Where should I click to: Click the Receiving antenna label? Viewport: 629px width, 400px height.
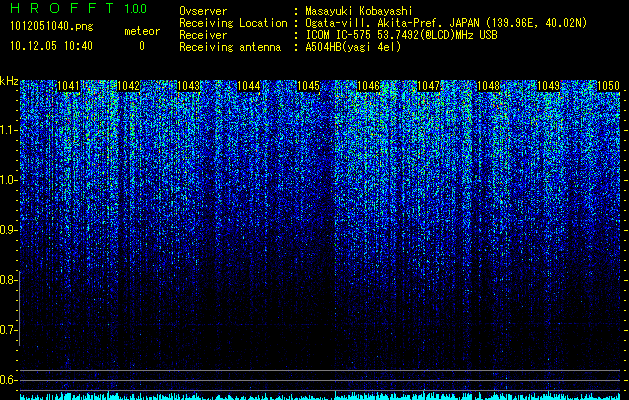coord(230,47)
